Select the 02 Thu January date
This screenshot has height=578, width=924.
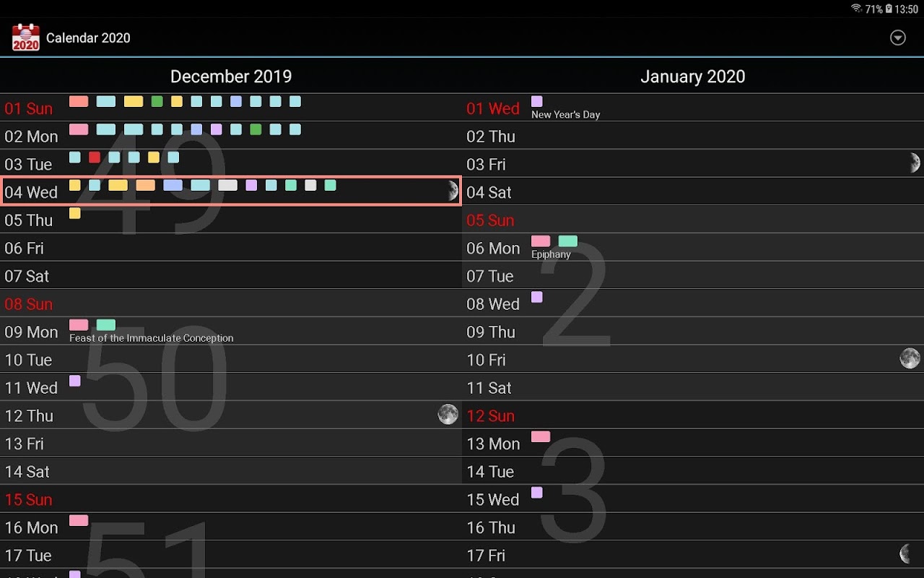(x=491, y=137)
